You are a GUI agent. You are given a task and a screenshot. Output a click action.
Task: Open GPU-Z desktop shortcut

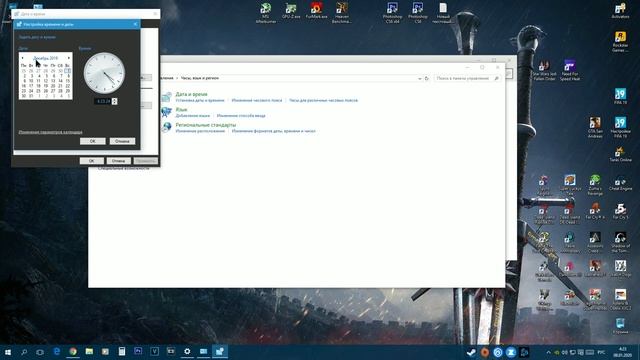point(291,11)
